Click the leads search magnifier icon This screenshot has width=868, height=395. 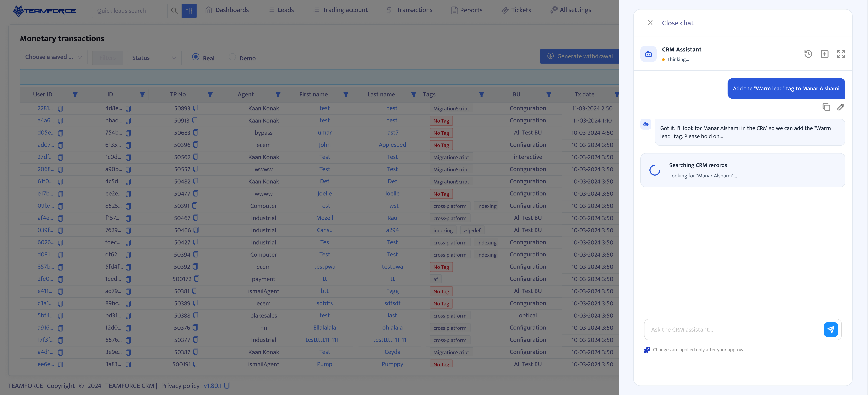coord(174,11)
